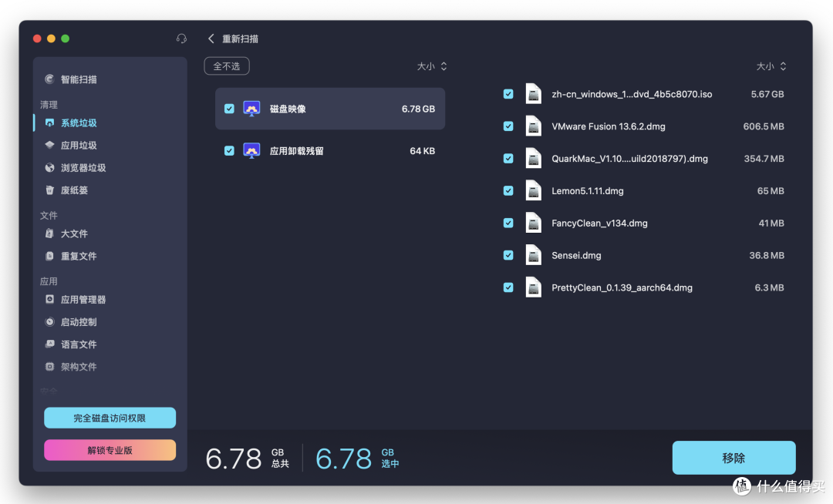
Task: Click the VMware Fusion dmg file icon
Action: pyautogui.click(x=534, y=126)
